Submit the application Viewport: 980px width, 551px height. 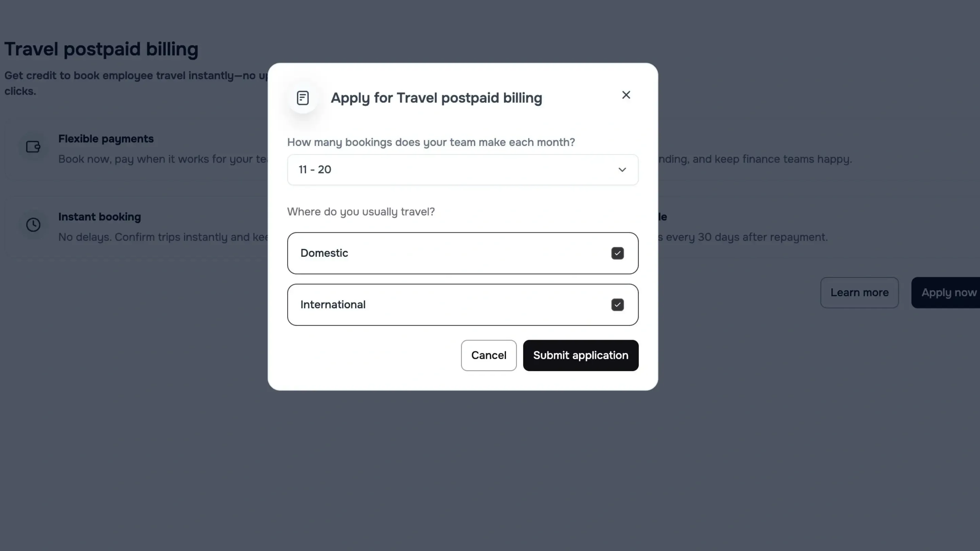[x=581, y=355]
